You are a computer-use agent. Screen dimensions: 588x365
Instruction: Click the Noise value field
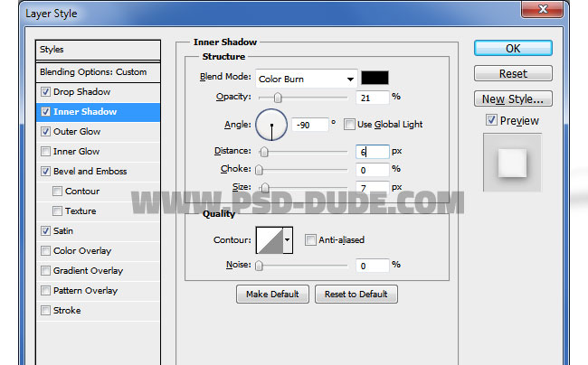pos(373,266)
